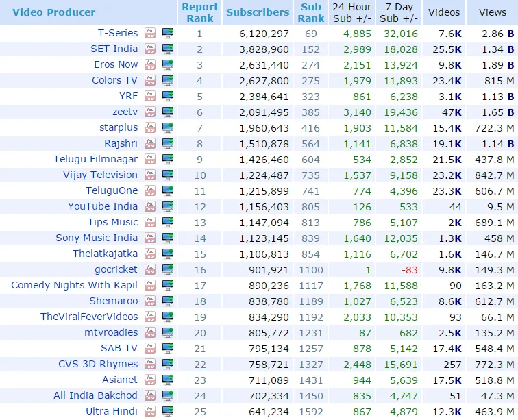518x420 pixels.
Task: Open the gocricket producer link
Action: click(x=116, y=269)
